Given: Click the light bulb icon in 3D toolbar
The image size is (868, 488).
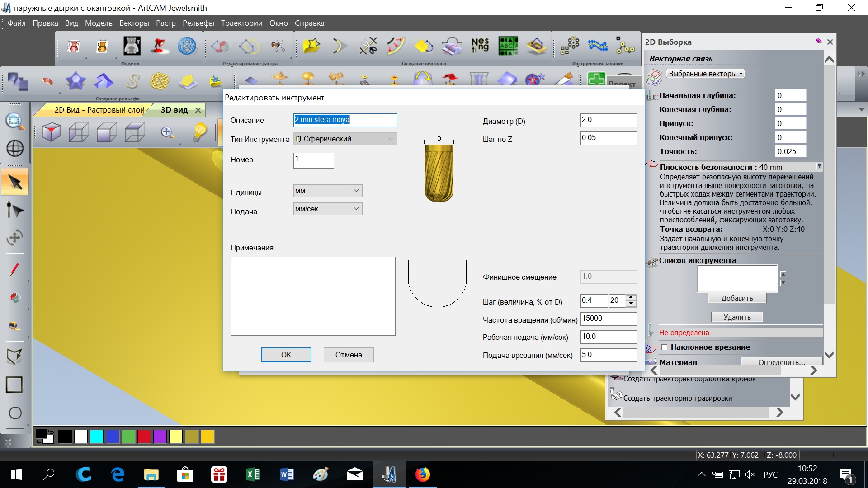Looking at the screenshot, I should [199, 132].
